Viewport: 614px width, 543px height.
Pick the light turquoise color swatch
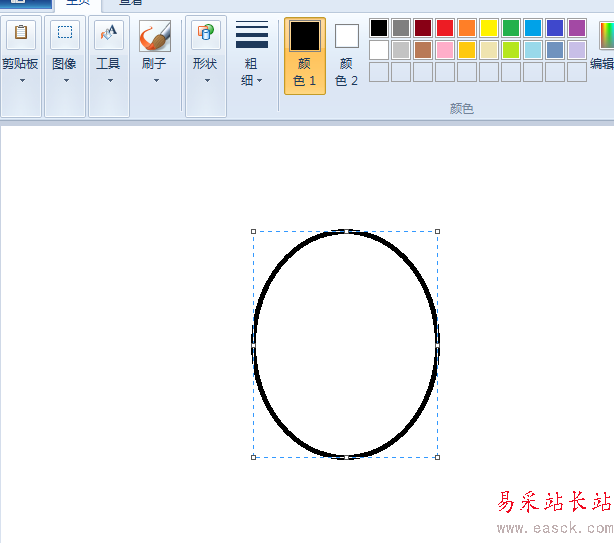coord(533,50)
